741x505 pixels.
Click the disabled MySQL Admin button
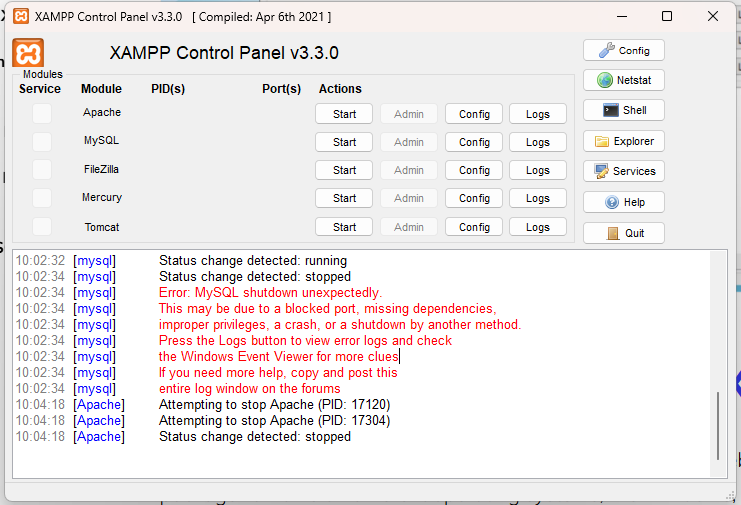409,142
